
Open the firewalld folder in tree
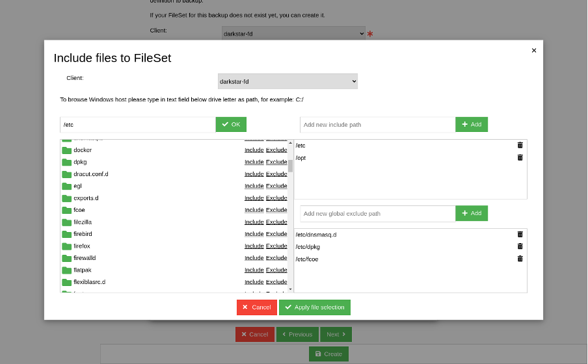click(x=85, y=258)
